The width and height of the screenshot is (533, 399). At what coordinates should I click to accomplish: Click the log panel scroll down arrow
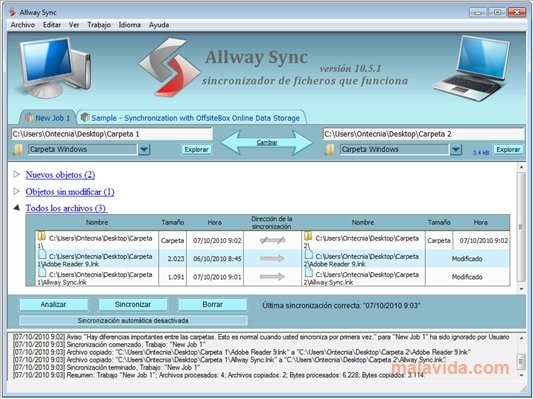pos(521,375)
